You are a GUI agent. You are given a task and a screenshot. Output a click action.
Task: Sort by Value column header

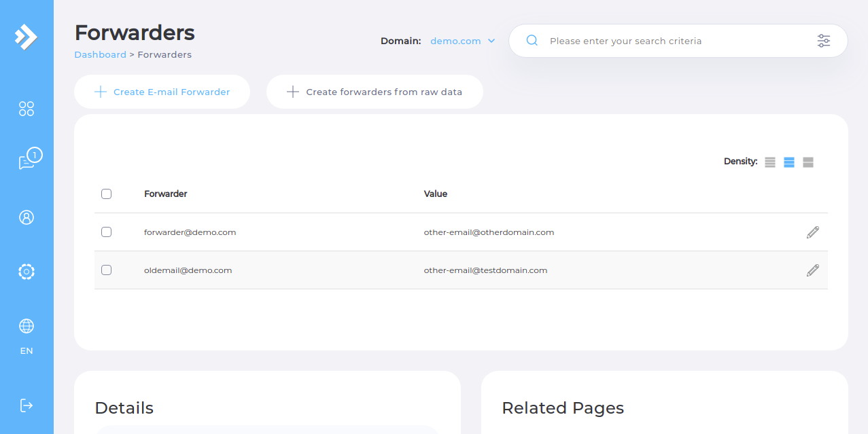(x=436, y=194)
